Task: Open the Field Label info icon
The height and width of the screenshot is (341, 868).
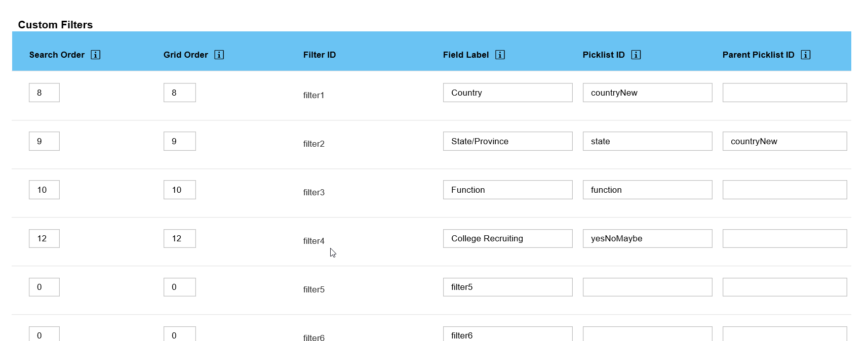Action: (x=500, y=55)
